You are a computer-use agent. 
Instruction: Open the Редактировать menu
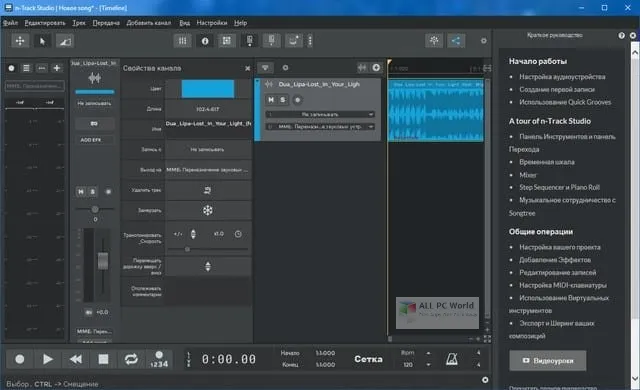coord(45,23)
